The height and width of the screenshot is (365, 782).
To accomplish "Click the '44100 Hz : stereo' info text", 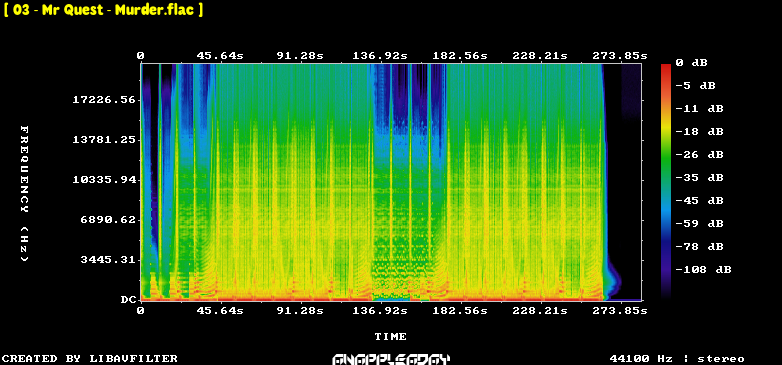I will point(677,359).
